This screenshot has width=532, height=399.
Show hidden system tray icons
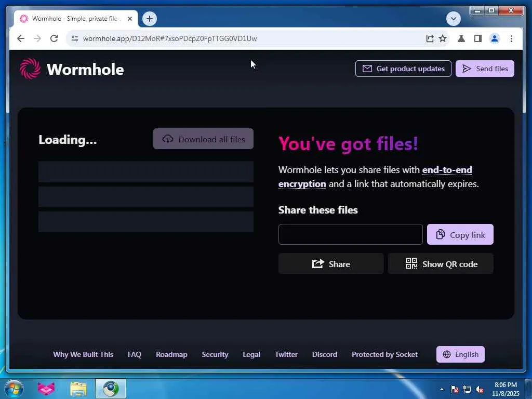click(x=442, y=389)
